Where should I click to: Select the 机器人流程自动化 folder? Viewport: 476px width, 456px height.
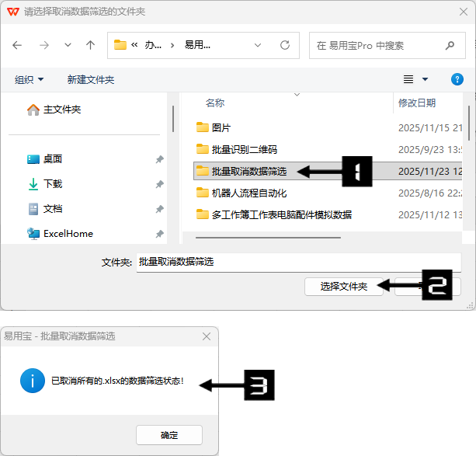pyautogui.click(x=248, y=193)
